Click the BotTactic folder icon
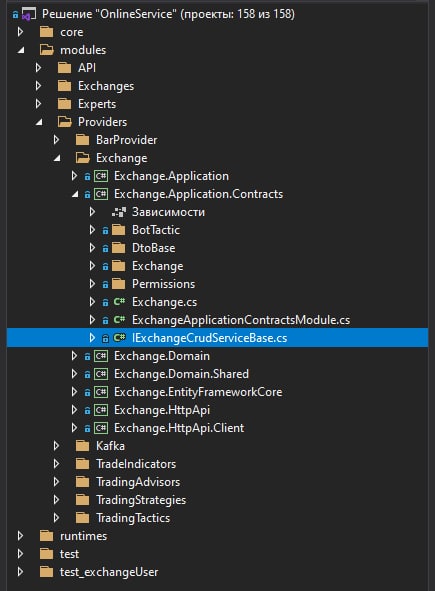435x591 pixels. 118,230
